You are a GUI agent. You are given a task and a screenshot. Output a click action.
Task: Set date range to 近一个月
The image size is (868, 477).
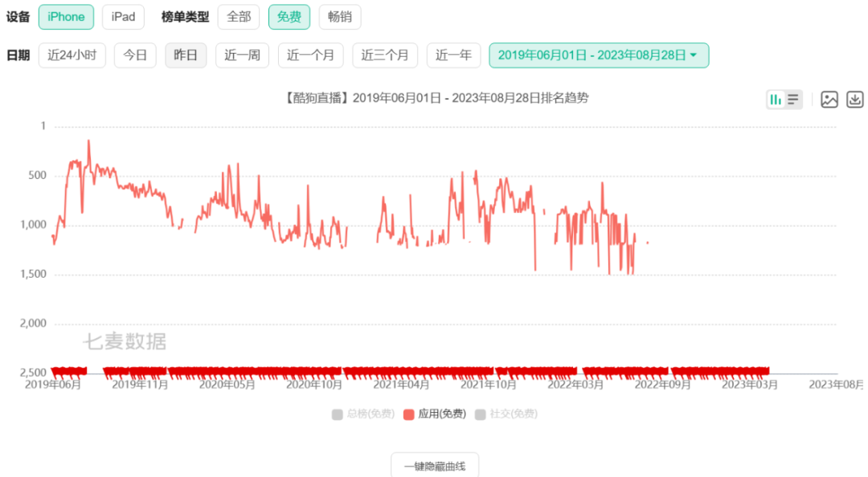pyautogui.click(x=310, y=55)
